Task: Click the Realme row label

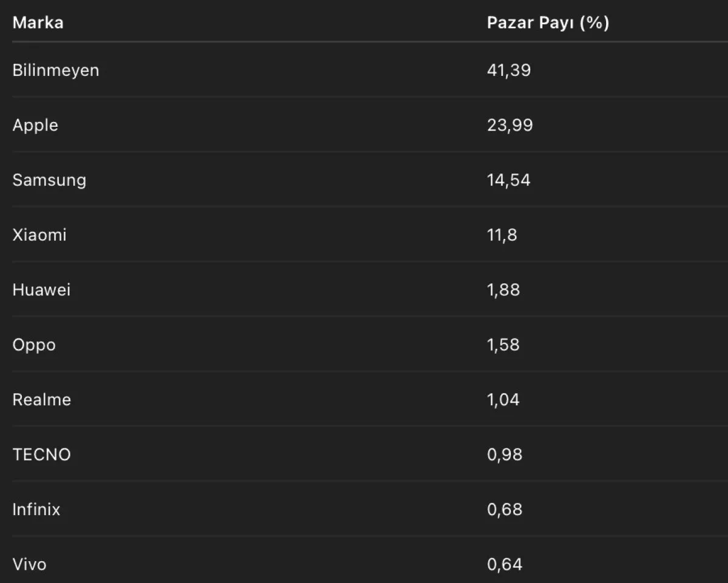Action: [x=41, y=400]
